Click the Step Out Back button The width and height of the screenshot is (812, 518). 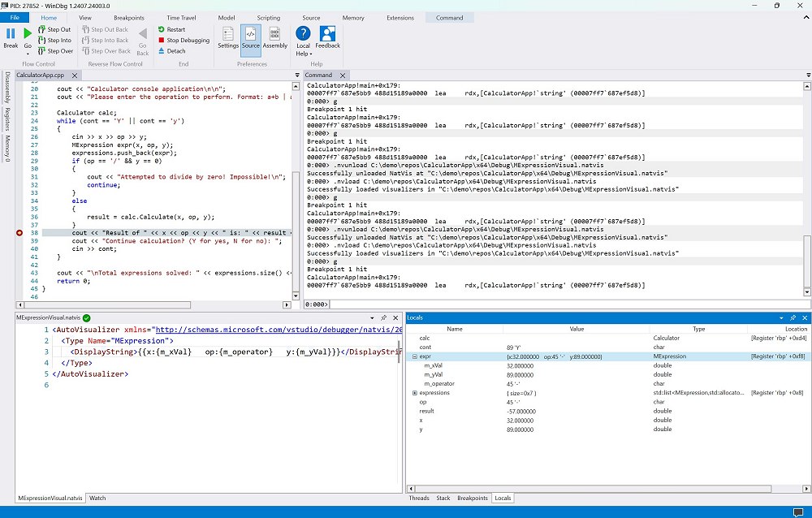pos(105,29)
